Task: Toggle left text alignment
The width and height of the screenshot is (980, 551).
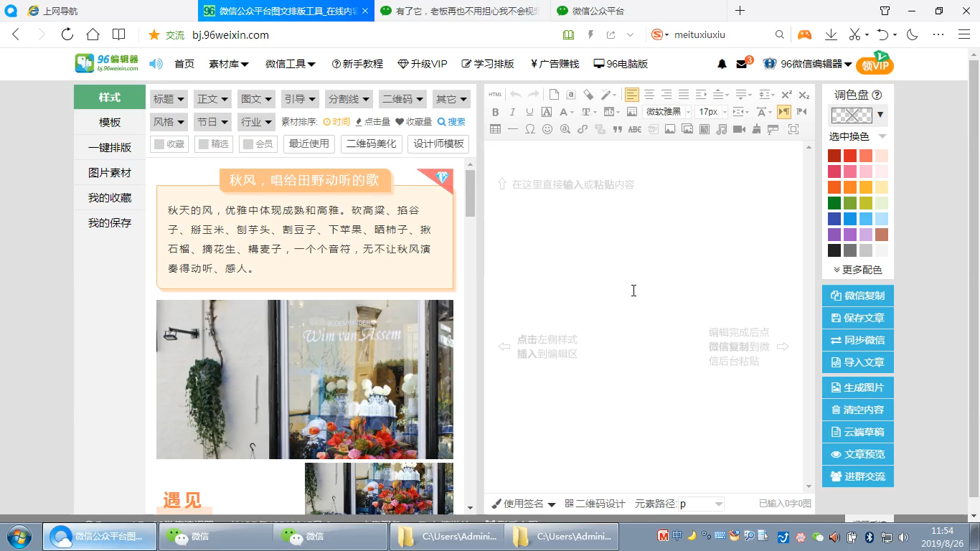Action: (631, 94)
